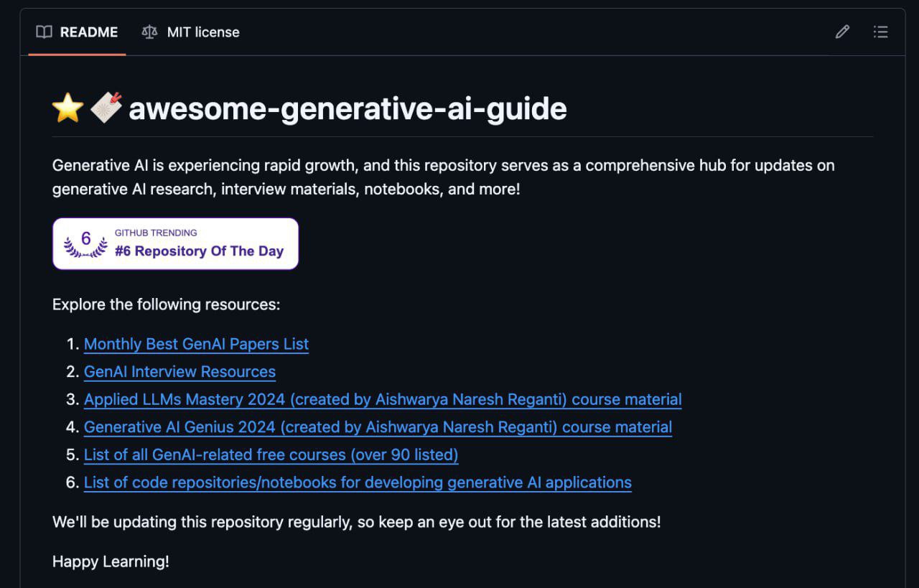Switch to the README tab
Screen dimensions: 919x588
(x=88, y=32)
